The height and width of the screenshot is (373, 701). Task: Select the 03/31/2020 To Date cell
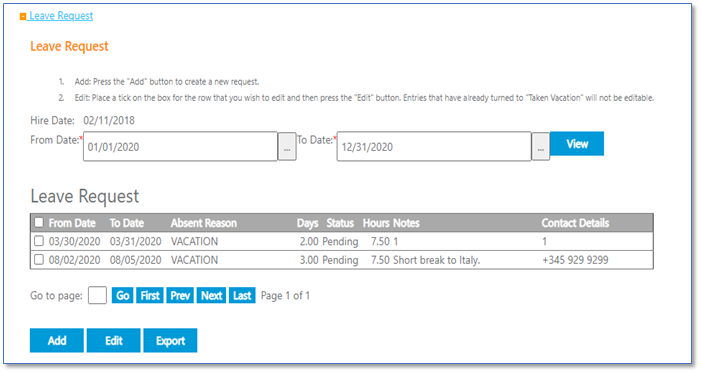[x=135, y=242]
